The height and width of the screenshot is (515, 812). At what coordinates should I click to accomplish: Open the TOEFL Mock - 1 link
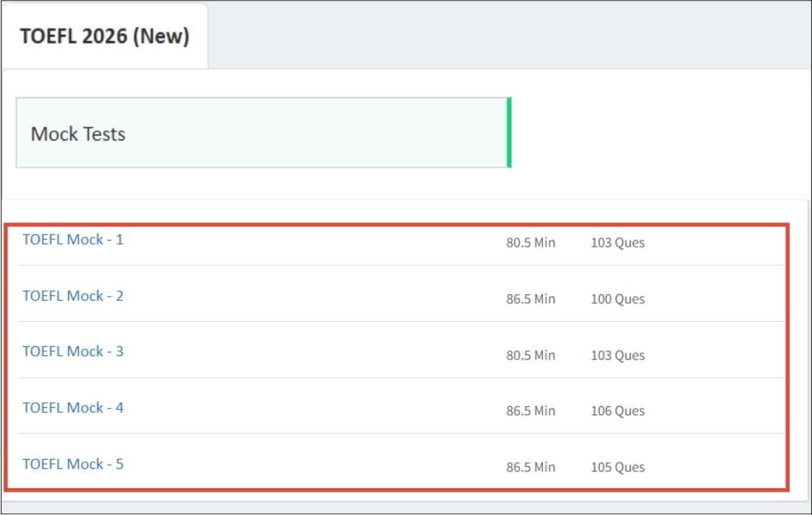coord(73,240)
